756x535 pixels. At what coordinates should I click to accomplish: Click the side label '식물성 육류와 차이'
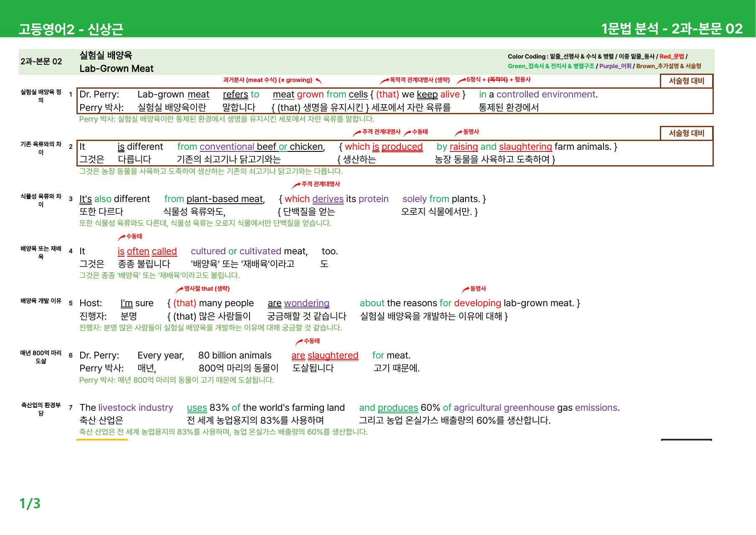(x=41, y=200)
